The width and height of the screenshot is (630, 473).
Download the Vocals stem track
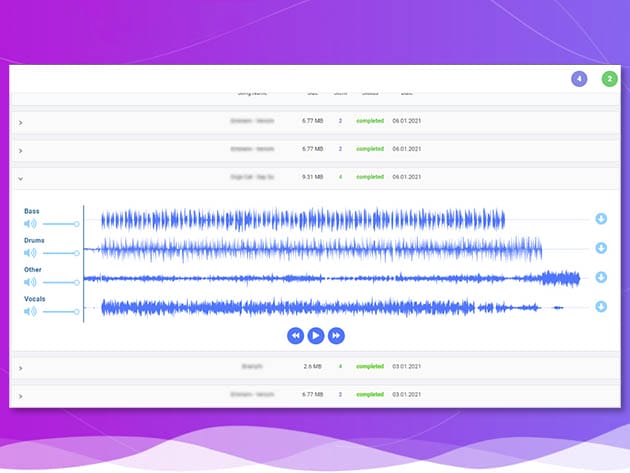601,306
